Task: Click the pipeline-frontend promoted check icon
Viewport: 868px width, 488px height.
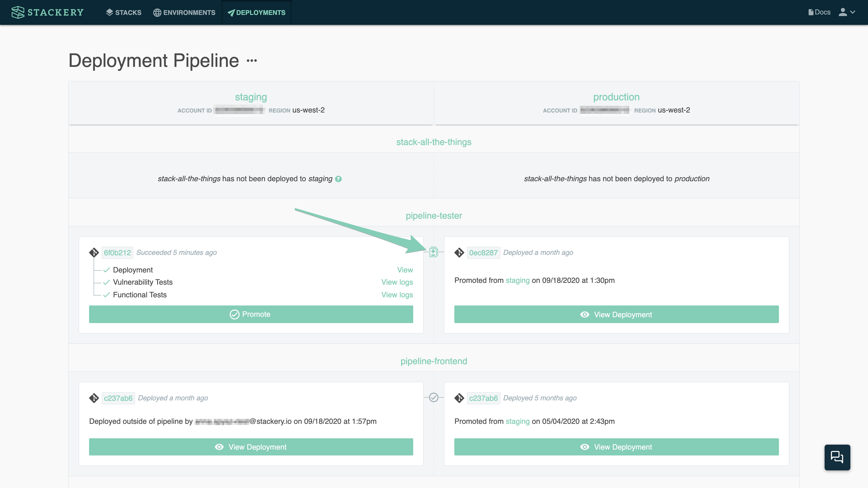Action: pyautogui.click(x=434, y=397)
